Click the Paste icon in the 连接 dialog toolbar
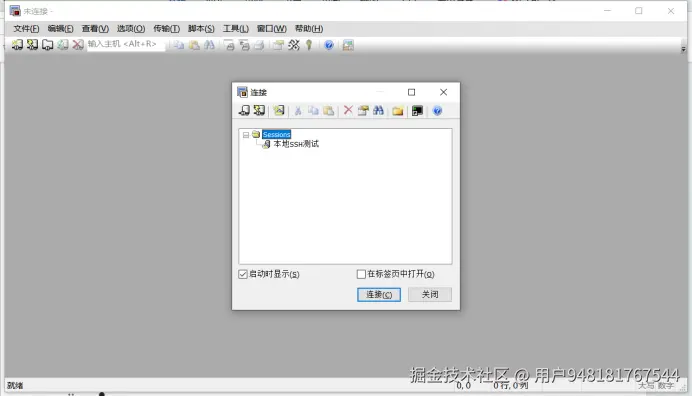The image size is (692, 397). pos(328,111)
